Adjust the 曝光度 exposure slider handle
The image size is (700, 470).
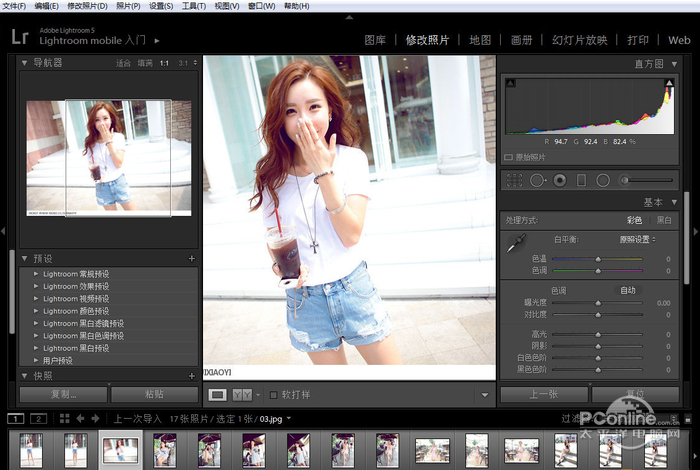tap(598, 302)
